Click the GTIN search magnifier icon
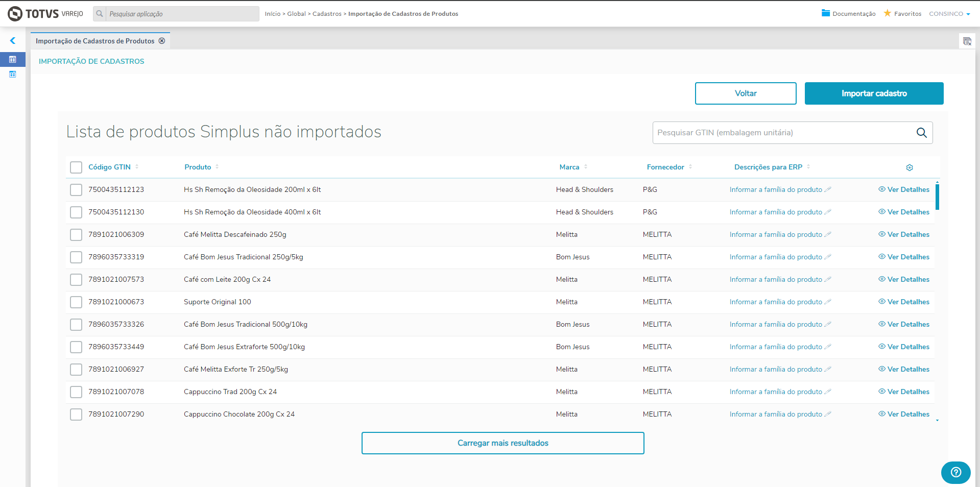980x487 pixels. tap(921, 133)
